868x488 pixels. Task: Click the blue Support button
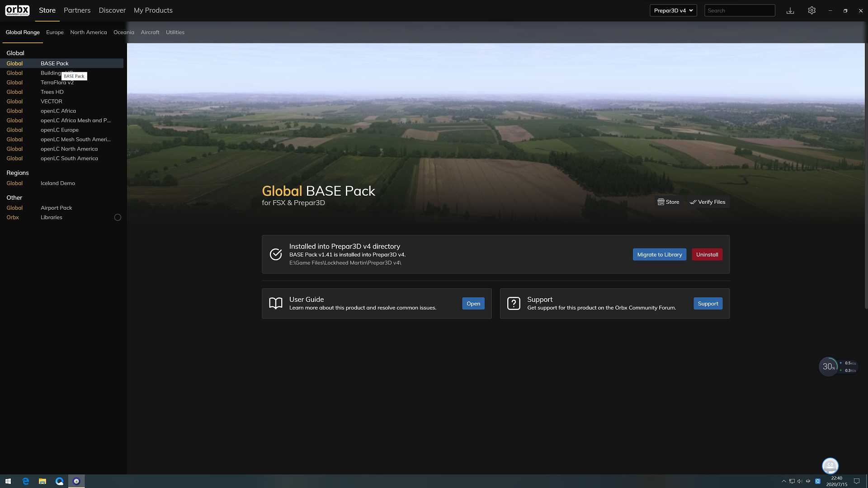coord(708,304)
